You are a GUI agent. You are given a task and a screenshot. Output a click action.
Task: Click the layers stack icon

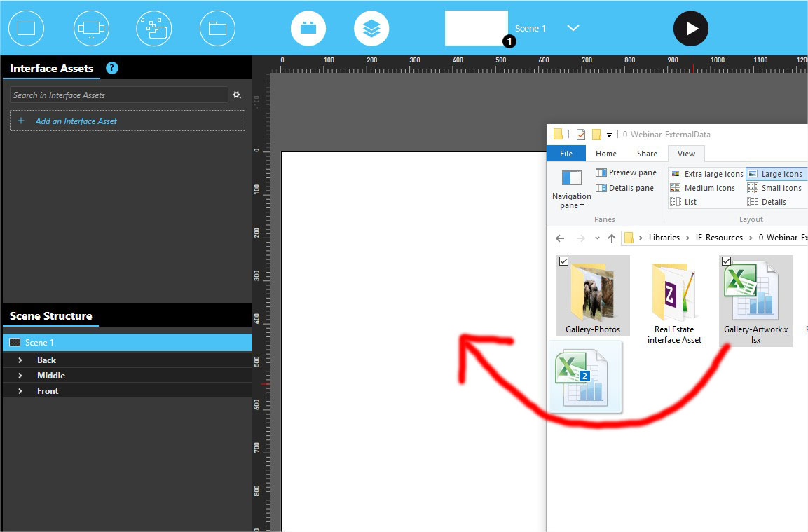[x=371, y=29]
